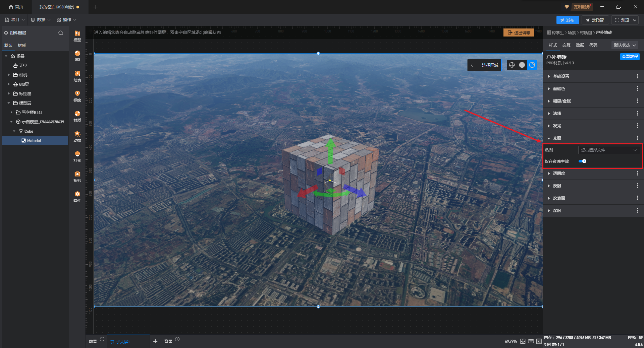644x348 pixels.
Task: Open the 地表 component category icon
Action: pyautogui.click(x=77, y=76)
